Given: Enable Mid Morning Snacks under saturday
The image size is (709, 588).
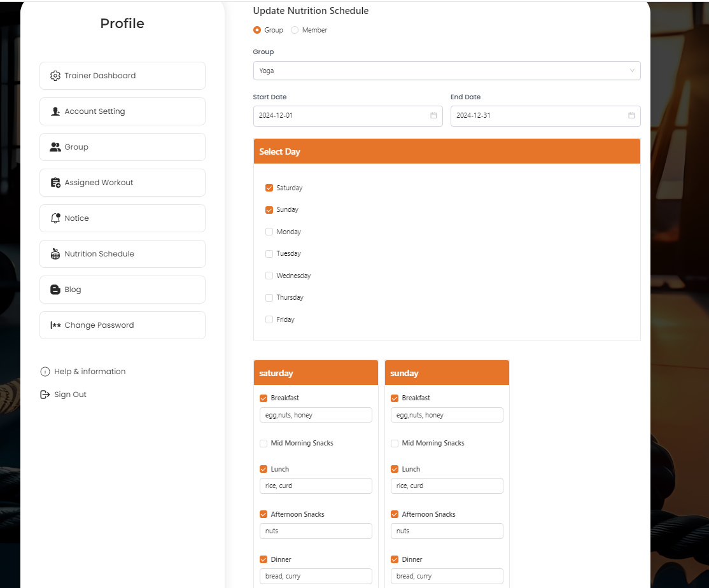Looking at the screenshot, I should [x=263, y=444].
